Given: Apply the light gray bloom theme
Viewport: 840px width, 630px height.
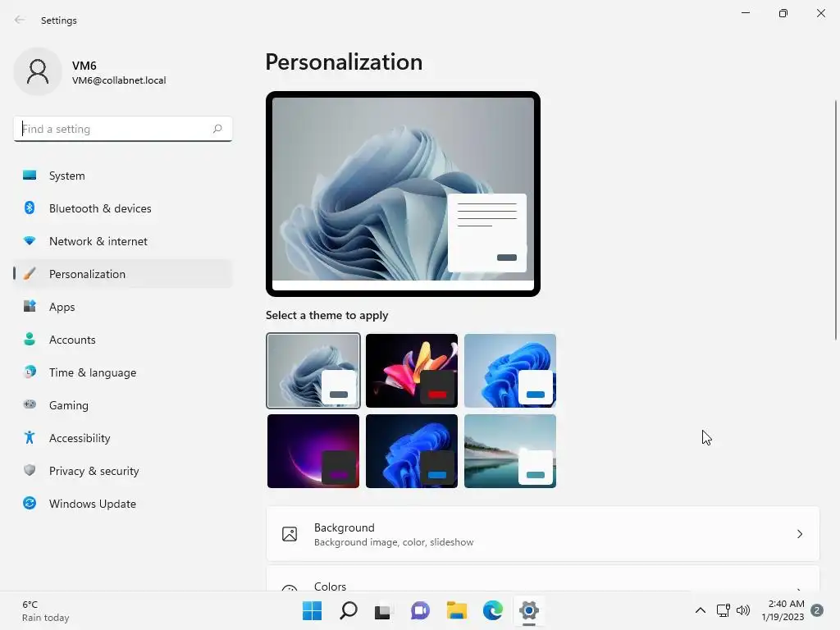Looking at the screenshot, I should tap(313, 371).
